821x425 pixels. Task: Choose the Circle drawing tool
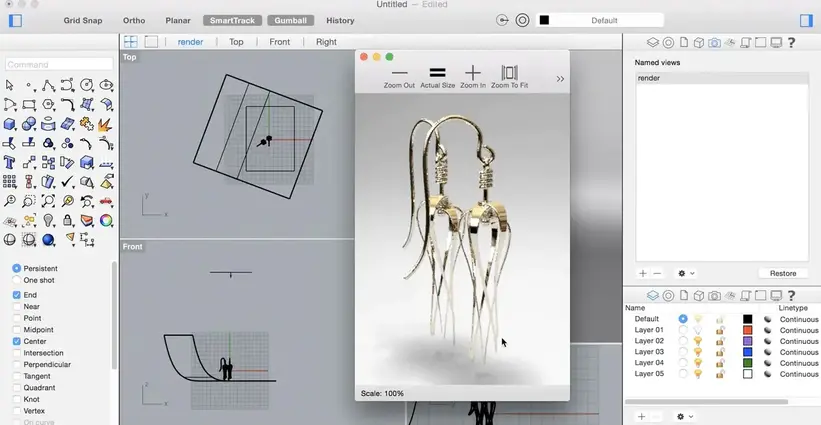tap(87, 85)
